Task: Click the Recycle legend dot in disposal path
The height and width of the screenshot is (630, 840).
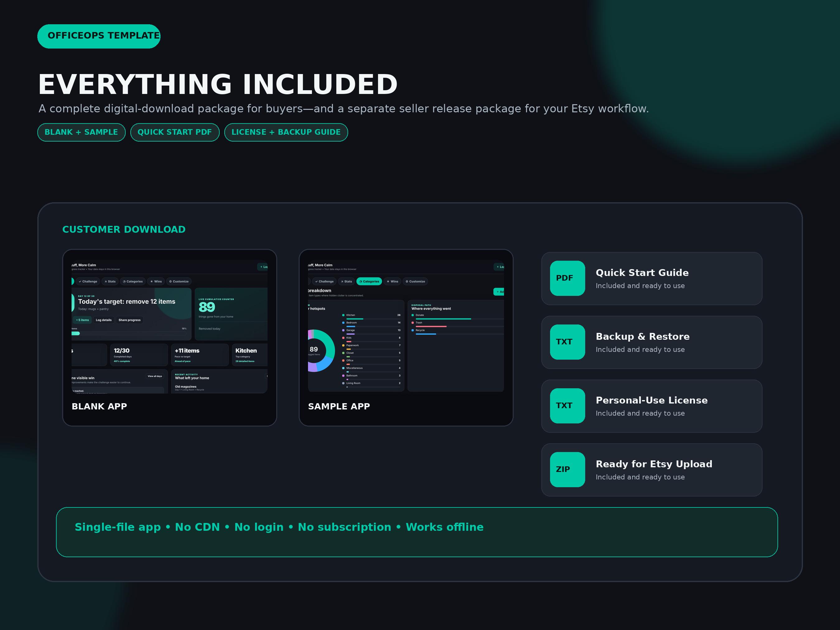Action: pos(413,330)
